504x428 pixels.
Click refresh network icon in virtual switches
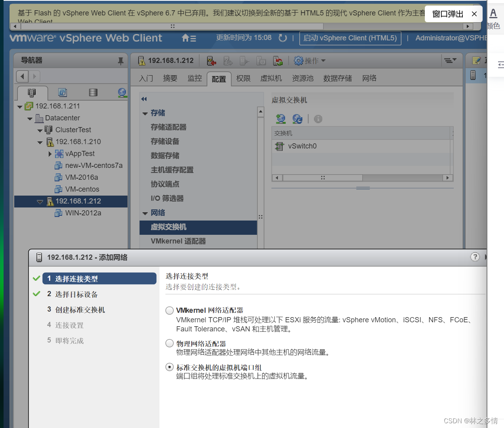click(x=297, y=119)
